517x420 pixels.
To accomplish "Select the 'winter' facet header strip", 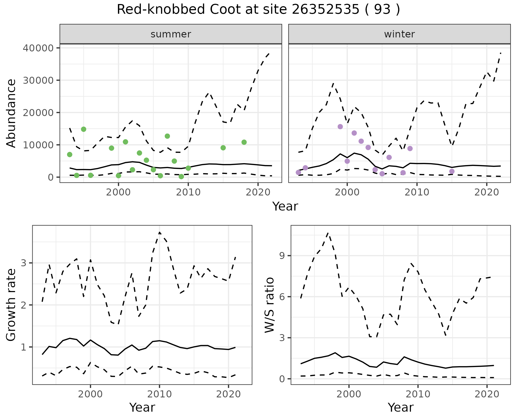I will 399,34.
